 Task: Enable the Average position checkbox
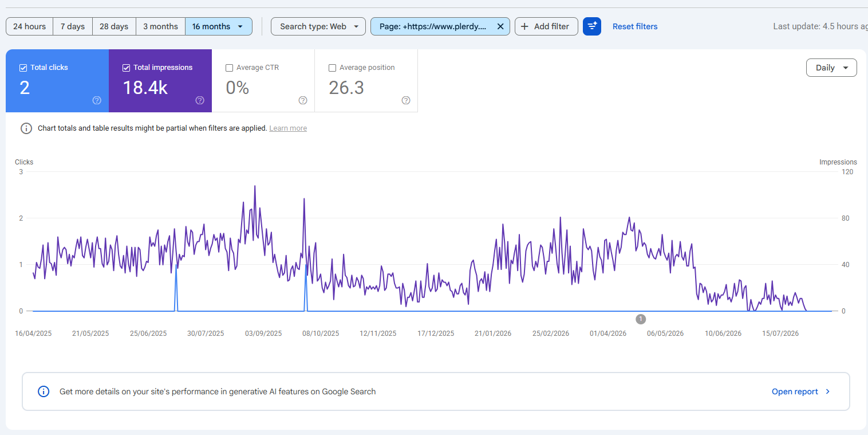pyautogui.click(x=333, y=68)
